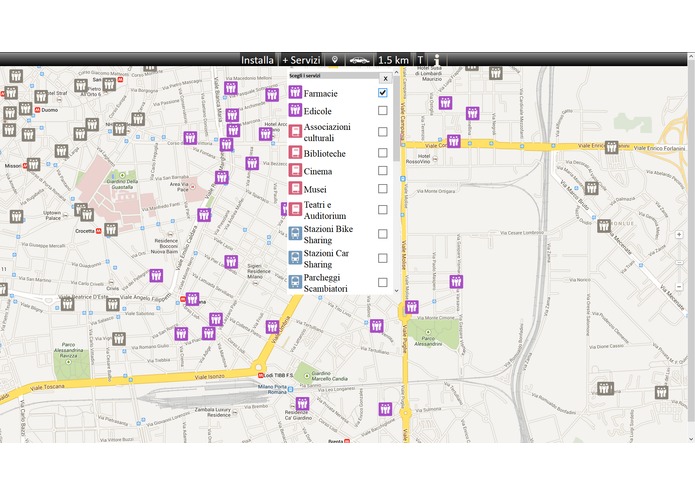The image size is (695, 494).
Task: Click the purple Farmacie list icon
Action: click(x=295, y=92)
